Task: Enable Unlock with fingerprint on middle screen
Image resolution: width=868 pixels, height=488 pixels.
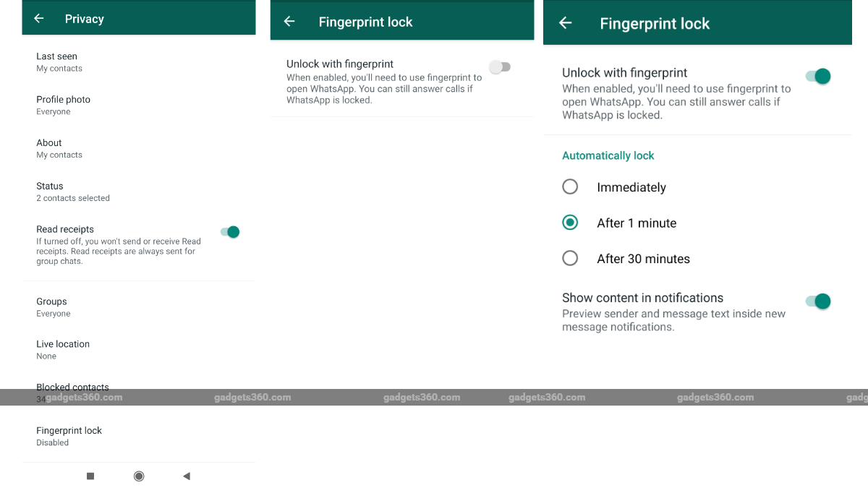Action: point(501,67)
